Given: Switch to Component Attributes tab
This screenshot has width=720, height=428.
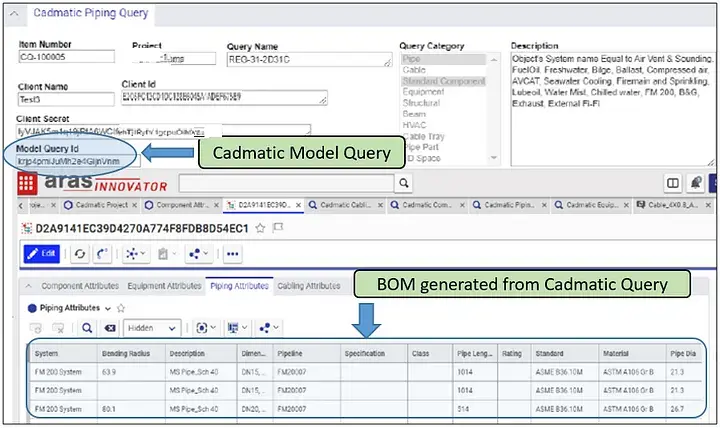Looking at the screenshot, I should click(x=80, y=286).
